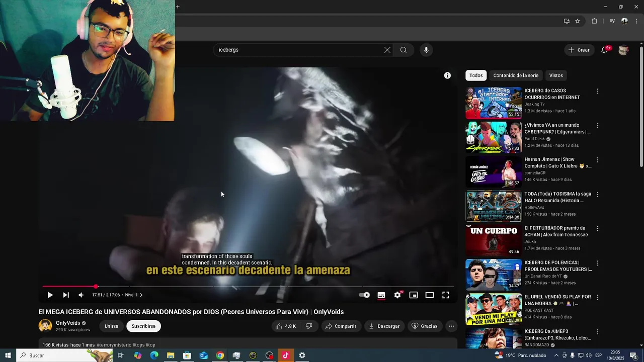Open Microsoft Edge from taskbar
Screen dimensions: 644x362
coord(154,355)
